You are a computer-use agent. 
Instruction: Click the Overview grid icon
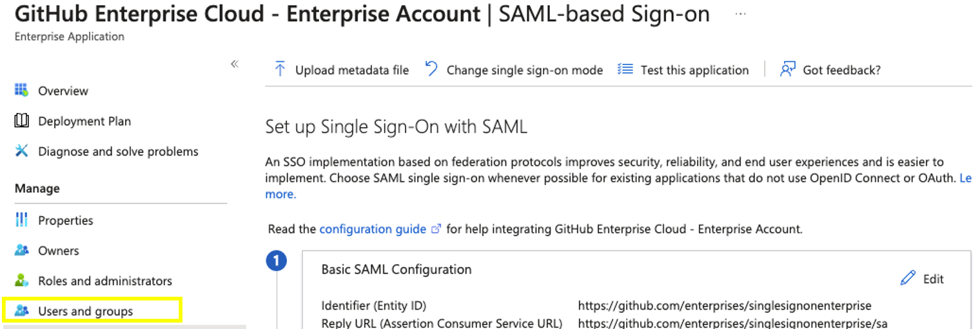tap(21, 90)
